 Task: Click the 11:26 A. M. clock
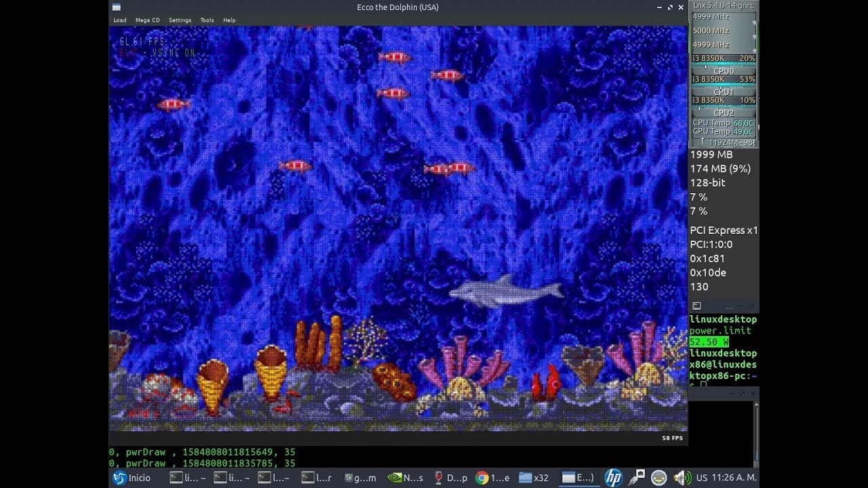(735, 478)
